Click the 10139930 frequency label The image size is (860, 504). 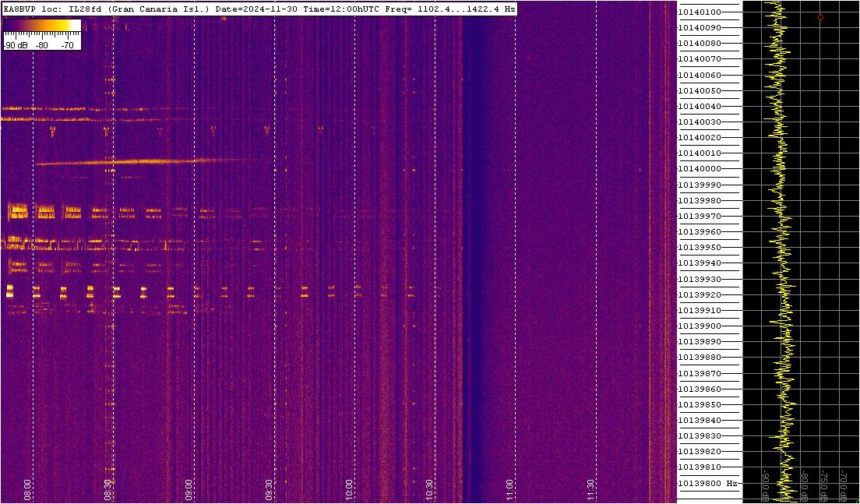point(700,279)
